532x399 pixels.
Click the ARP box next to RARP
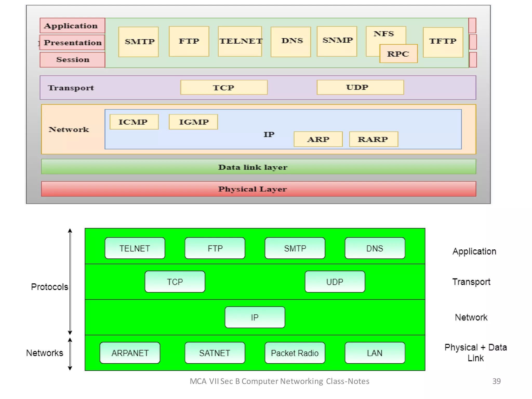318,139
